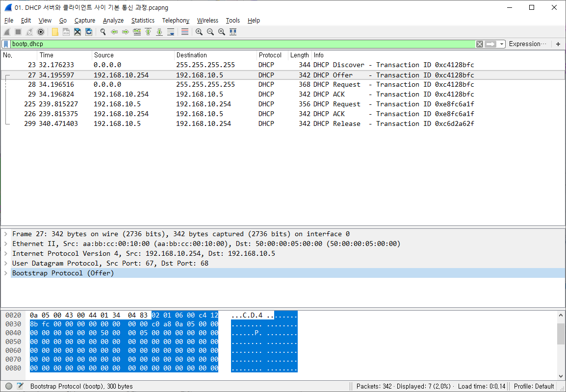
Task: Open the Statistics menu
Action: click(x=143, y=21)
